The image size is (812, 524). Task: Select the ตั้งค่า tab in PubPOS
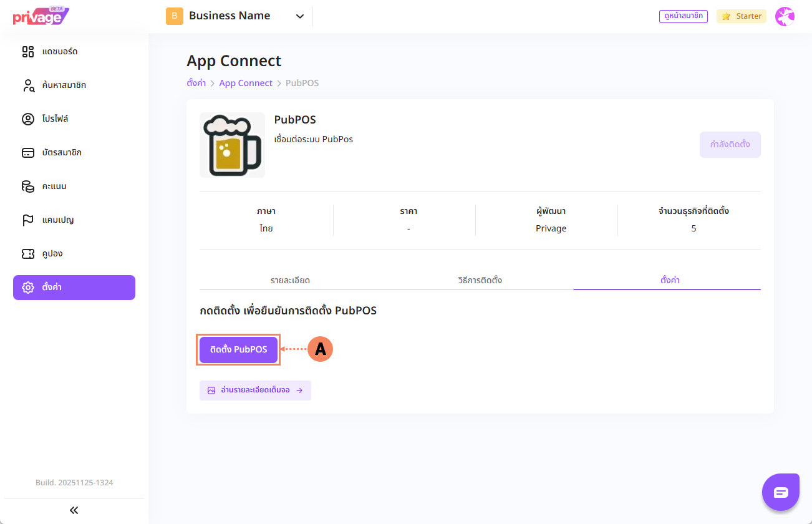pos(669,280)
